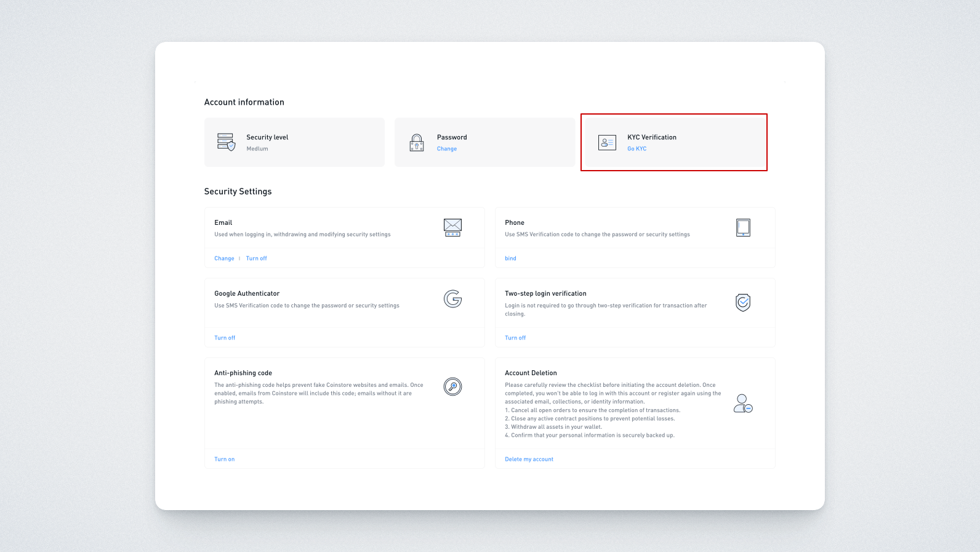Click the Password padlock icon
Screen dimensions: 980x552
pyautogui.click(x=417, y=143)
